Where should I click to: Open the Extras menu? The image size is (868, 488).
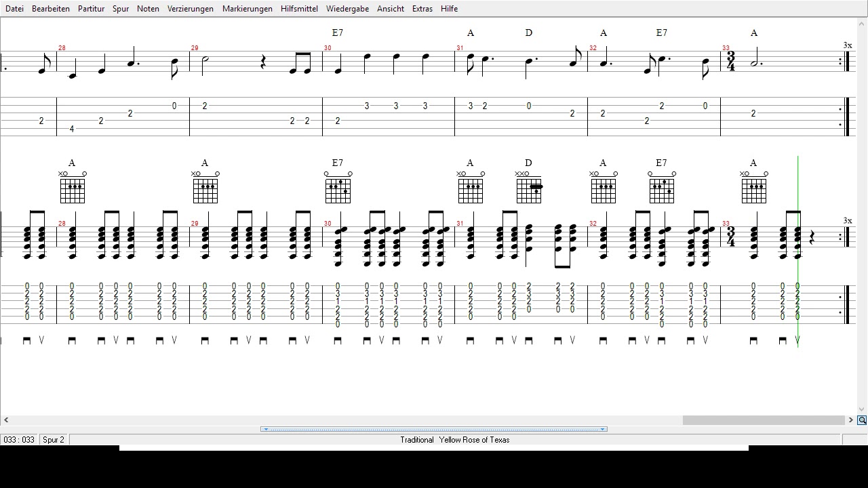pos(422,9)
